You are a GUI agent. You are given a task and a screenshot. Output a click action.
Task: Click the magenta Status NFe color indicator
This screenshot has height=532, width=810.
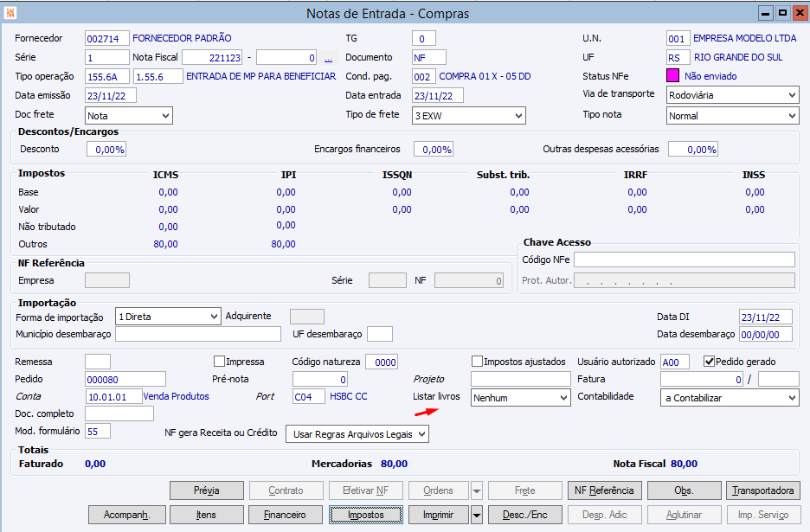(x=673, y=76)
